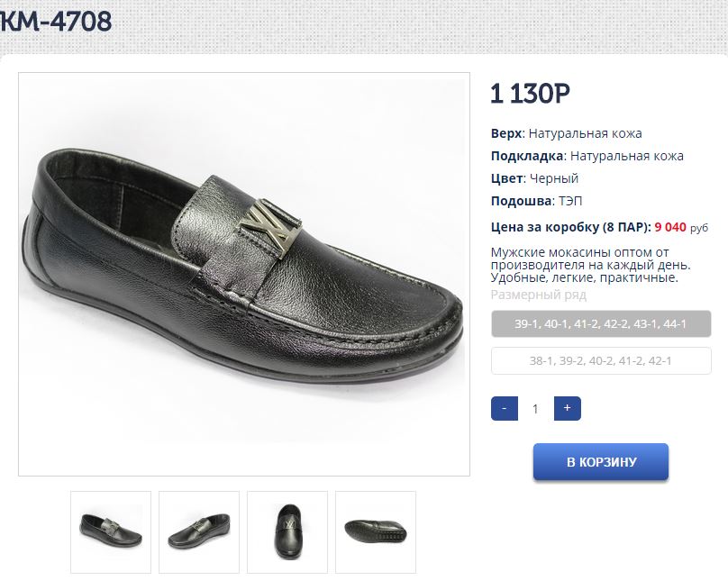View the third thumbnail showing the shoe front
Viewport: 728px width, 581px height.
(x=287, y=531)
